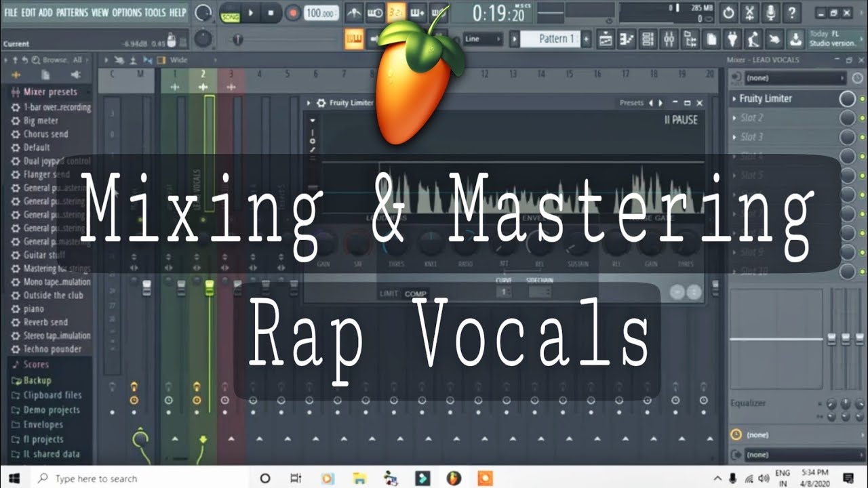Click the plus button beside Pattern 1

click(x=586, y=39)
